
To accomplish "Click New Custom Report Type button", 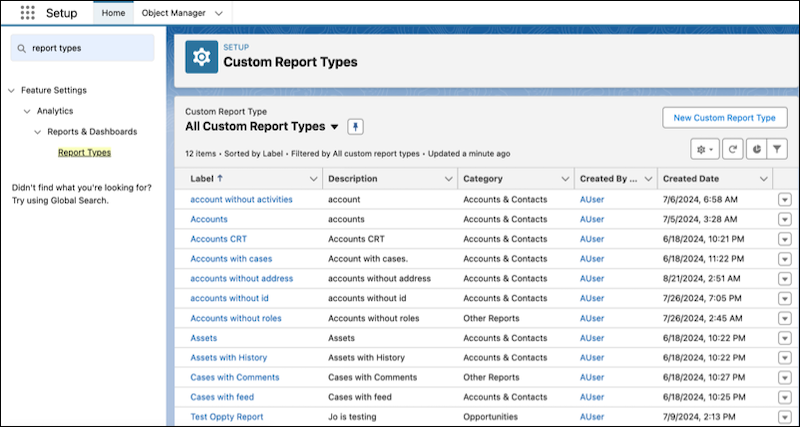I will point(724,118).
